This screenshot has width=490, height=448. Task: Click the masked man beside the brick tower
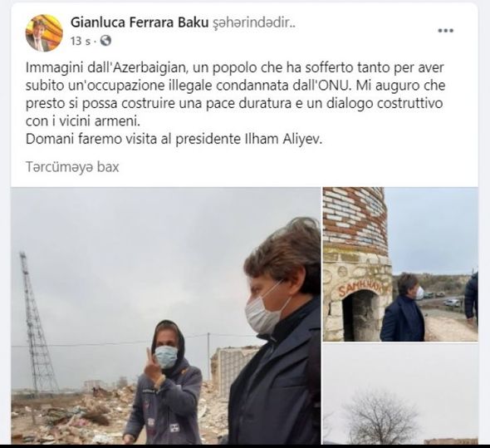point(403,308)
